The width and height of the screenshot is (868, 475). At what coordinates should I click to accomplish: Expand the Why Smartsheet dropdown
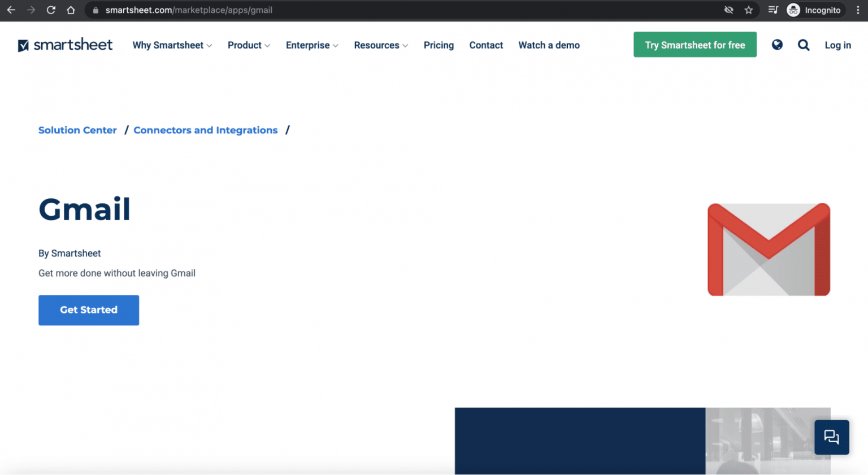pos(172,45)
